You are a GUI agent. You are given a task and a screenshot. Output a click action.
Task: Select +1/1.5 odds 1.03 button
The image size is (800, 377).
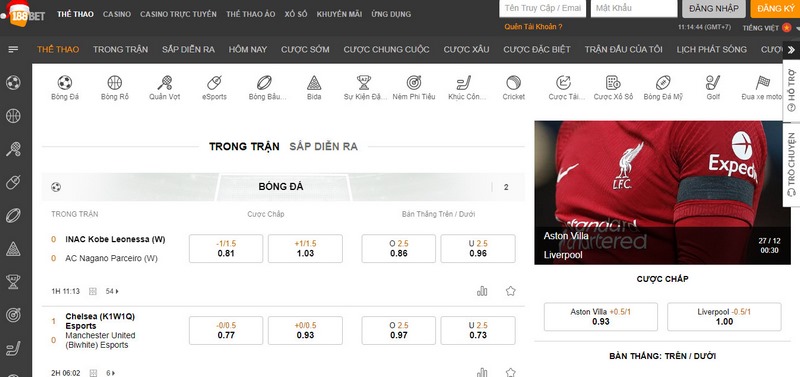click(x=305, y=248)
